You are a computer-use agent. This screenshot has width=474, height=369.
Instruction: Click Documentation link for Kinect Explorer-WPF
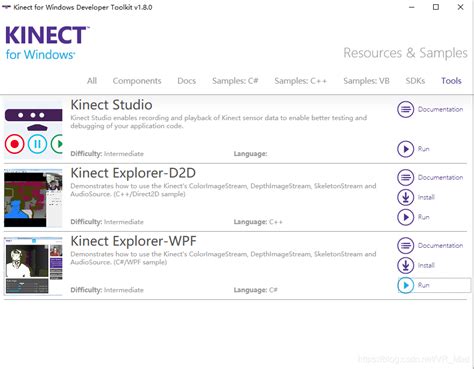(440, 246)
